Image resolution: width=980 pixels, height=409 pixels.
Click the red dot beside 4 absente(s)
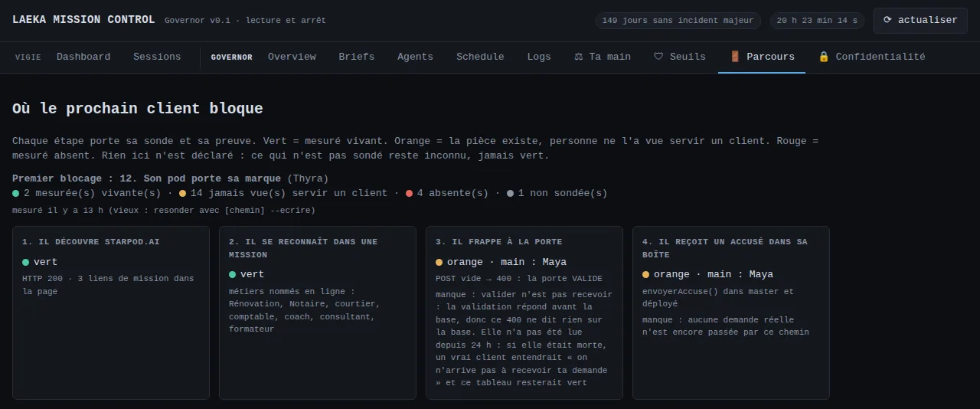[410, 193]
